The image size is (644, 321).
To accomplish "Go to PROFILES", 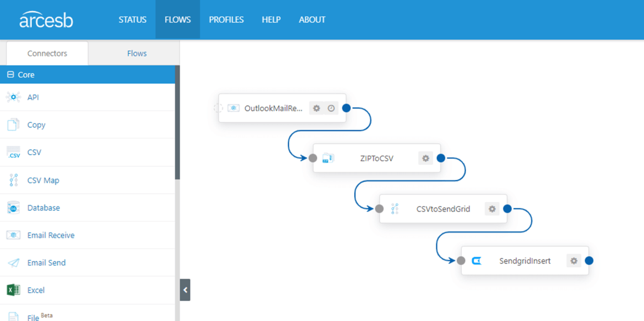I will point(226,20).
